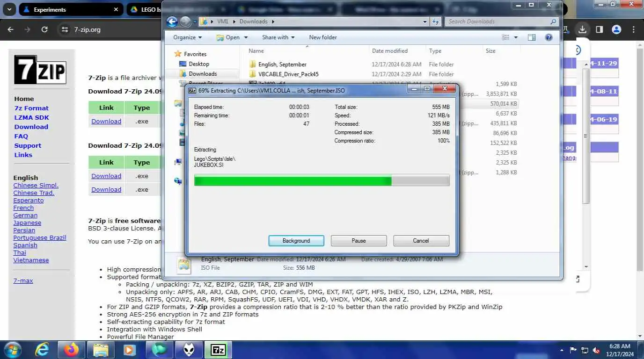The image size is (644, 359).
Task: Open Explorer help question-mark icon
Action: coord(549,37)
